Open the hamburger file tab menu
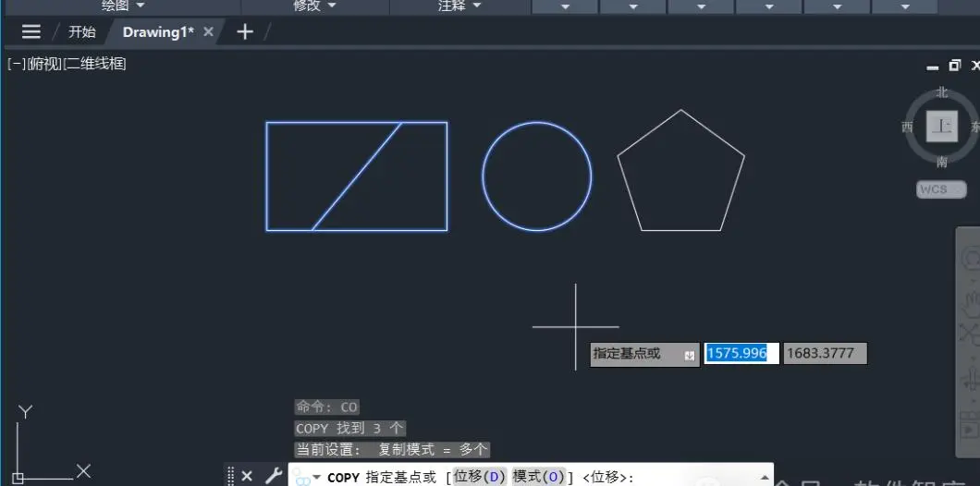980x486 pixels. pyautogui.click(x=31, y=31)
